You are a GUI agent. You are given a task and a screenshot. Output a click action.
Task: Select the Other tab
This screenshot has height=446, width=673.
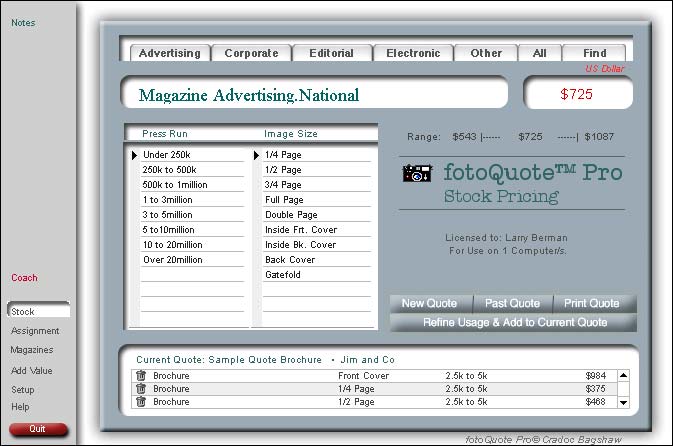click(x=486, y=53)
